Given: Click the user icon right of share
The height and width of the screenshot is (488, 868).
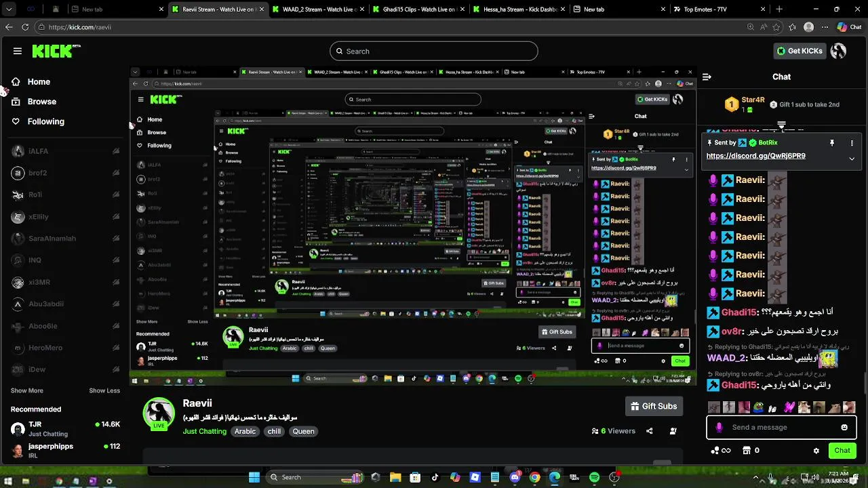Looking at the screenshot, I should [x=673, y=431].
